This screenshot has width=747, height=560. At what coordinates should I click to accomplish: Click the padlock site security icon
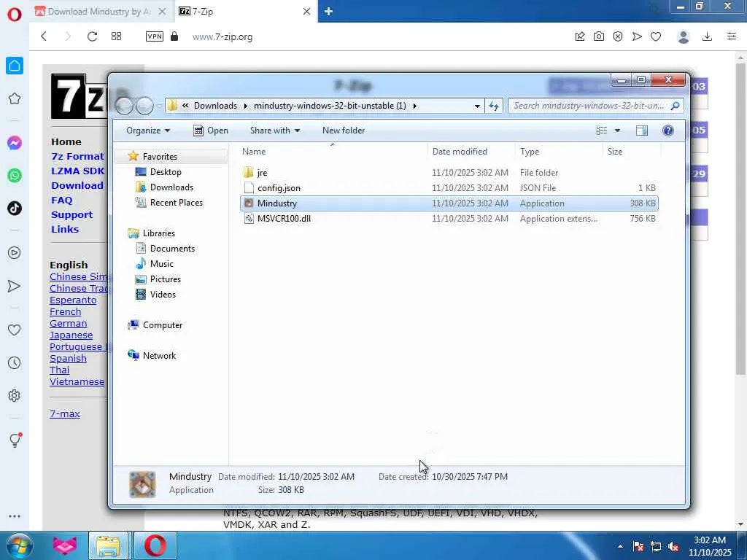pos(174,36)
